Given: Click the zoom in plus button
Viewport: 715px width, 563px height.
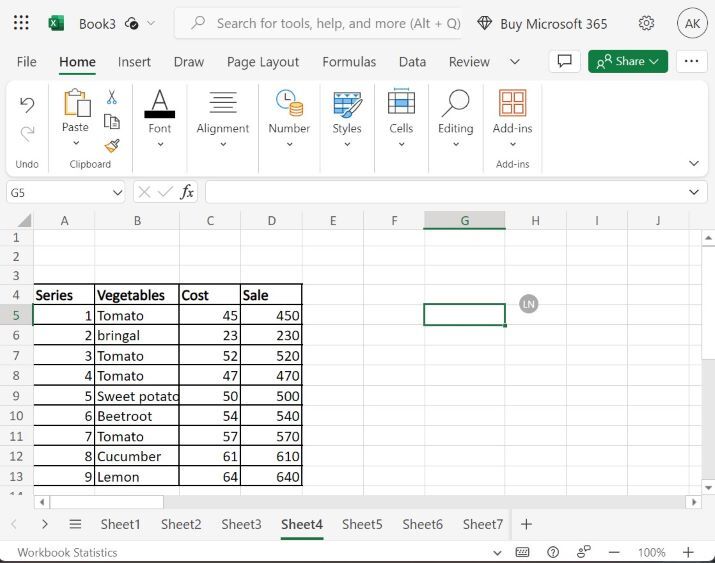Looking at the screenshot, I should click(x=688, y=553).
